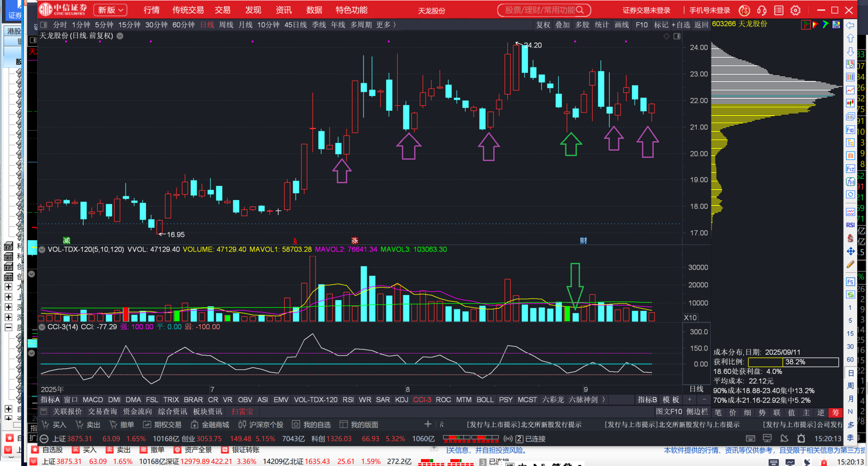Image resolution: width=868 pixels, height=466 pixels.
Task: Click the RSI icon in right sidebar
Action: pos(850,225)
